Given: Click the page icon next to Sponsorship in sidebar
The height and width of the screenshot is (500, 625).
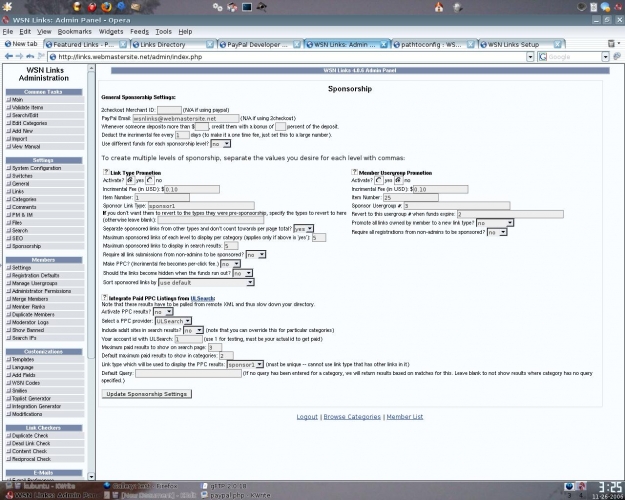Looking at the screenshot, I should tap(6, 245).
